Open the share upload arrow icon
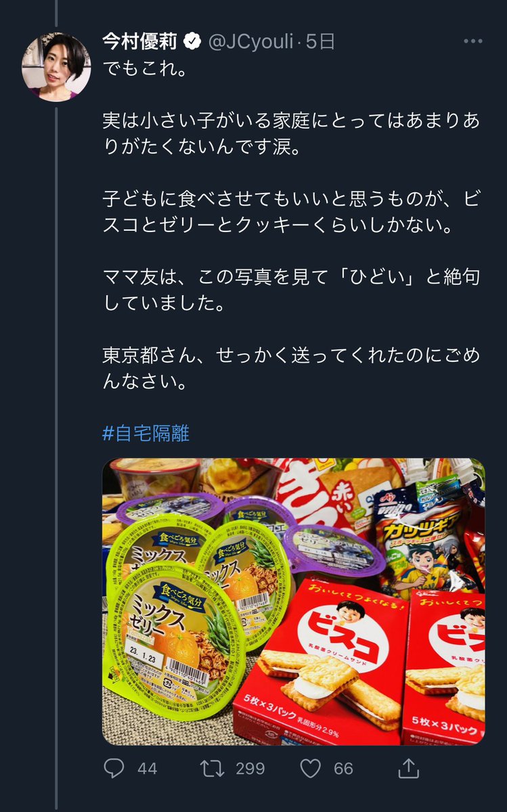507x812 pixels. coord(407,767)
